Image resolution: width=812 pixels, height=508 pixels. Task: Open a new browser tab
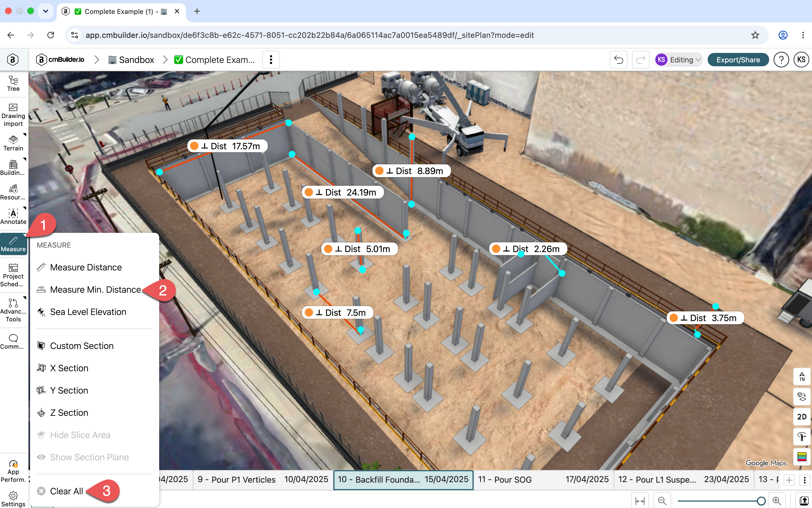197,11
